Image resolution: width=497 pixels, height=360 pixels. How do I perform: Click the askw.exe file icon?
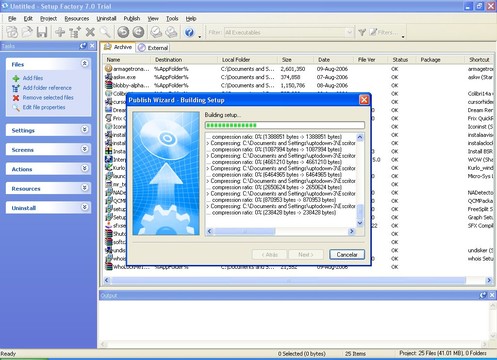(x=108, y=77)
